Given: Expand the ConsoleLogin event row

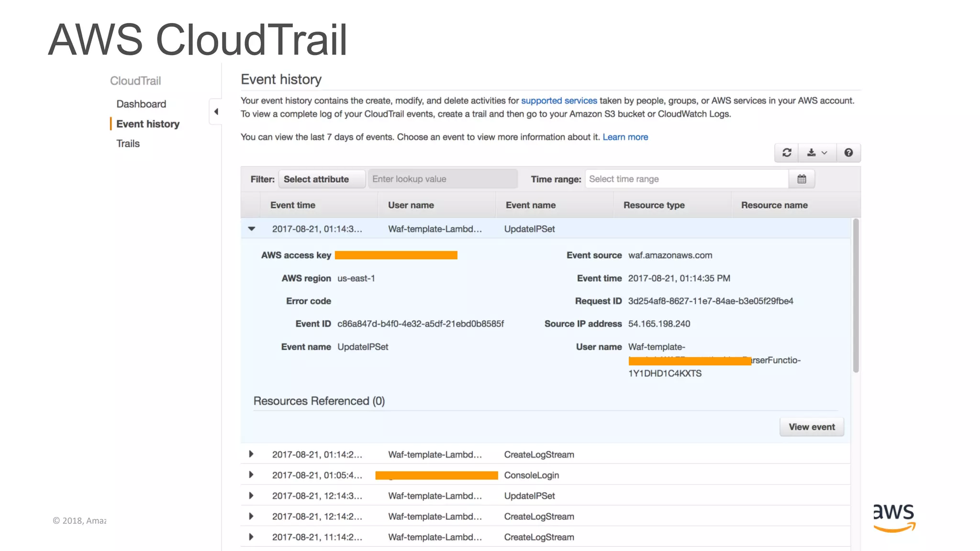Looking at the screenshot, I should coord(251,474).
